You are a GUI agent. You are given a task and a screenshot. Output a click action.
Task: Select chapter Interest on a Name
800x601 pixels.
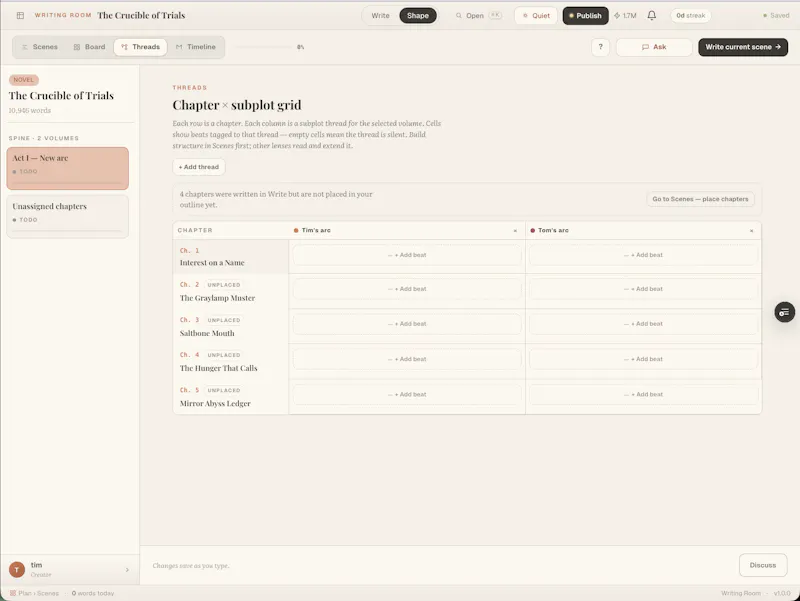tap(231, 257)
